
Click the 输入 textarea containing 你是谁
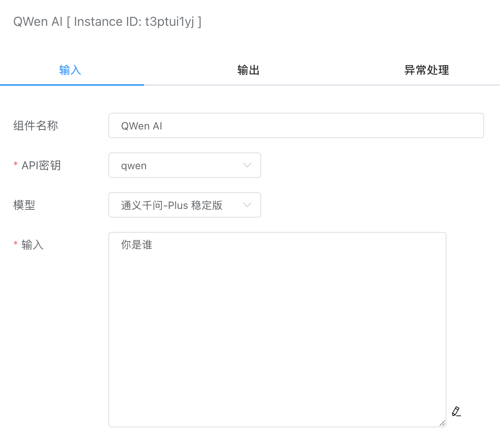[277, 330]
